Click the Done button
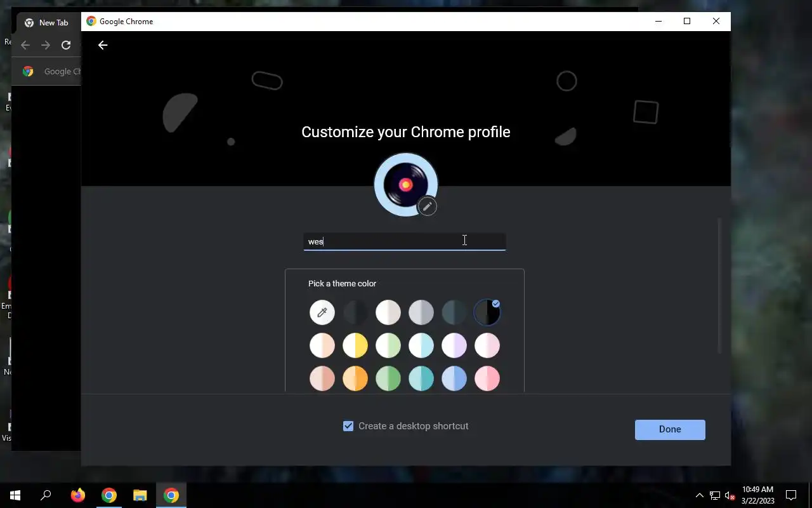This screenshot has width=812, height=508. (x=670, y=429)
